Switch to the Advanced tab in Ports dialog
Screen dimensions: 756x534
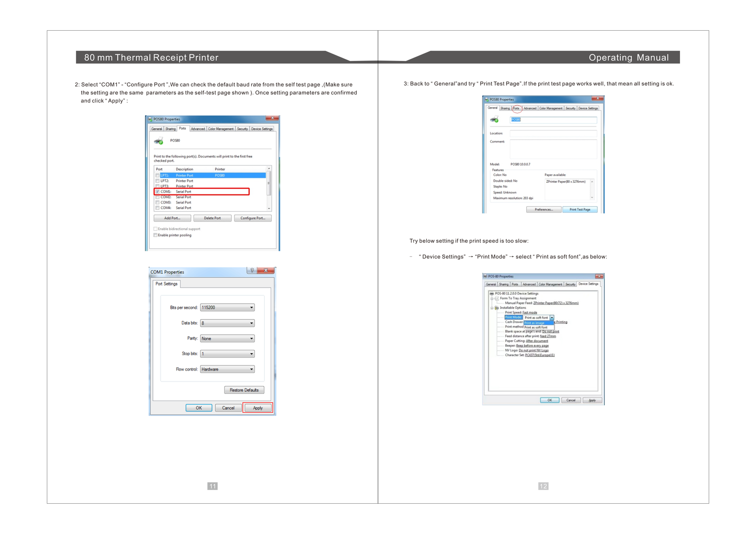pyautogui.click(x=198, y=129)
